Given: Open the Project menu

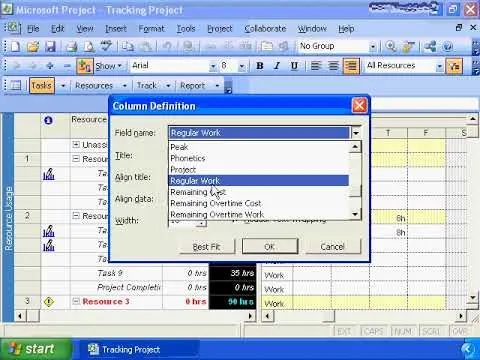Looking at the screenshot, I should pos(219,29).
